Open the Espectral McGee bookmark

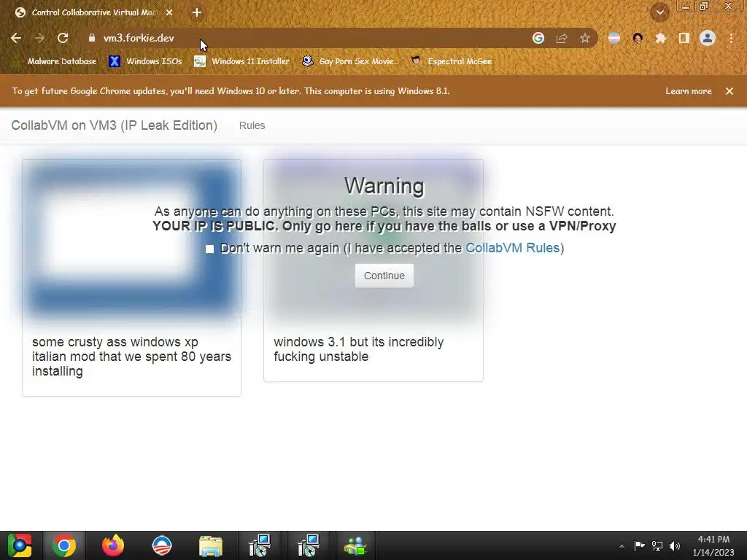(451, 61)
